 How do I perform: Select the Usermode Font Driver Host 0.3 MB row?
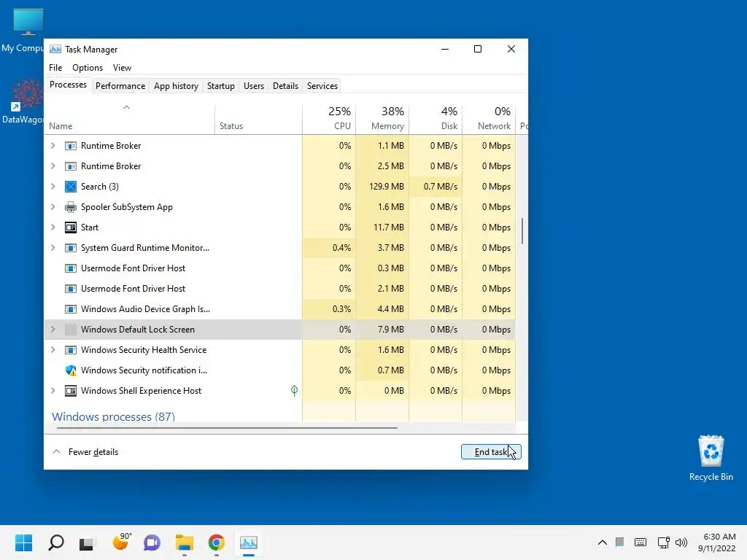click(279, 268)
